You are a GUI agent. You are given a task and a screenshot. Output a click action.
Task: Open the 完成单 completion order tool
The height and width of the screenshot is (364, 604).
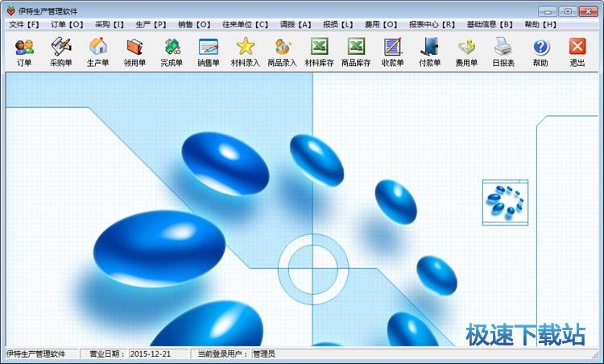[x=172, y=52]
